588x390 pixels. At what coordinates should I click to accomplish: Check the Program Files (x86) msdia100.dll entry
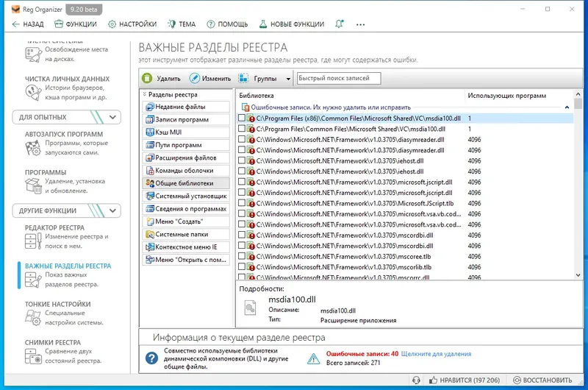[242, 118]
